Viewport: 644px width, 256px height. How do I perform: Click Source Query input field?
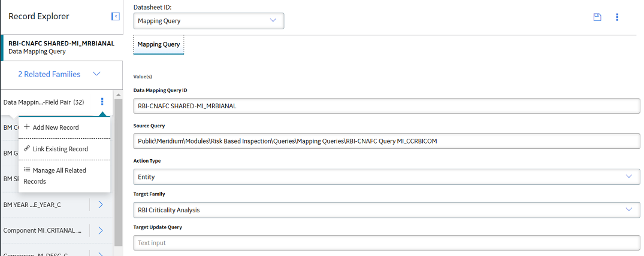coord(386,141)
